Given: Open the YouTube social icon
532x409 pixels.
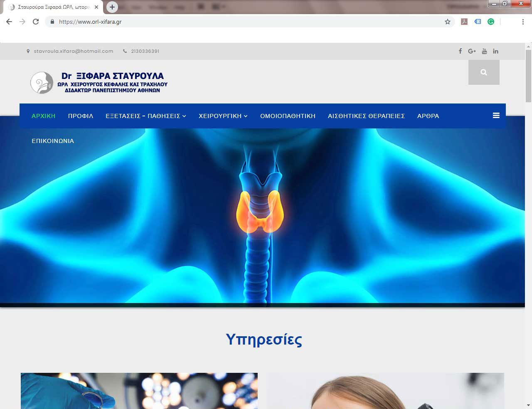Looking at the screenshot, I should [x=484, y=51].
